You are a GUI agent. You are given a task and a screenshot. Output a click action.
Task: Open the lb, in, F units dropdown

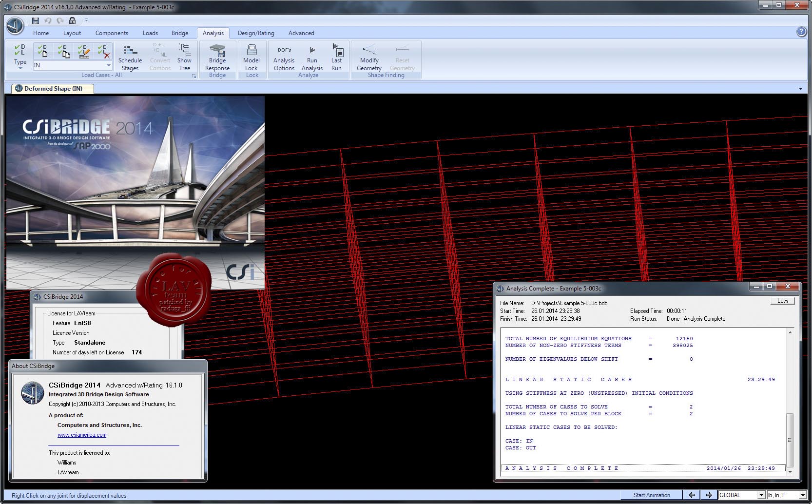786,495
